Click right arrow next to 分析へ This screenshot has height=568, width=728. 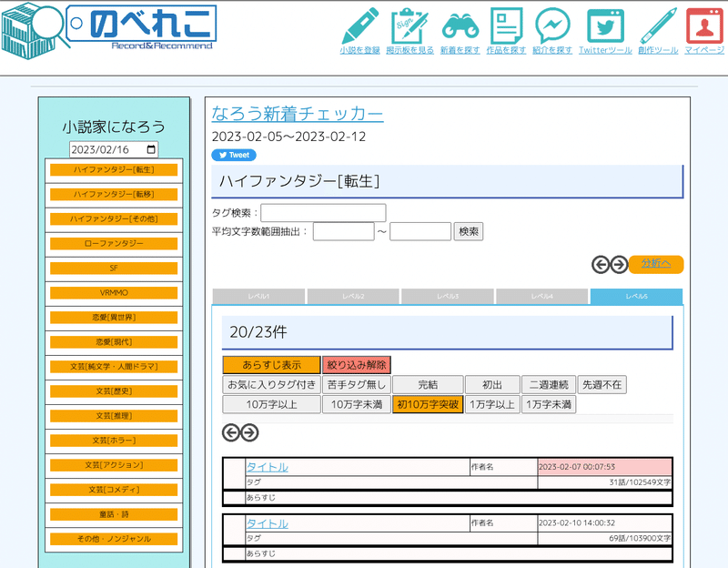619,265
